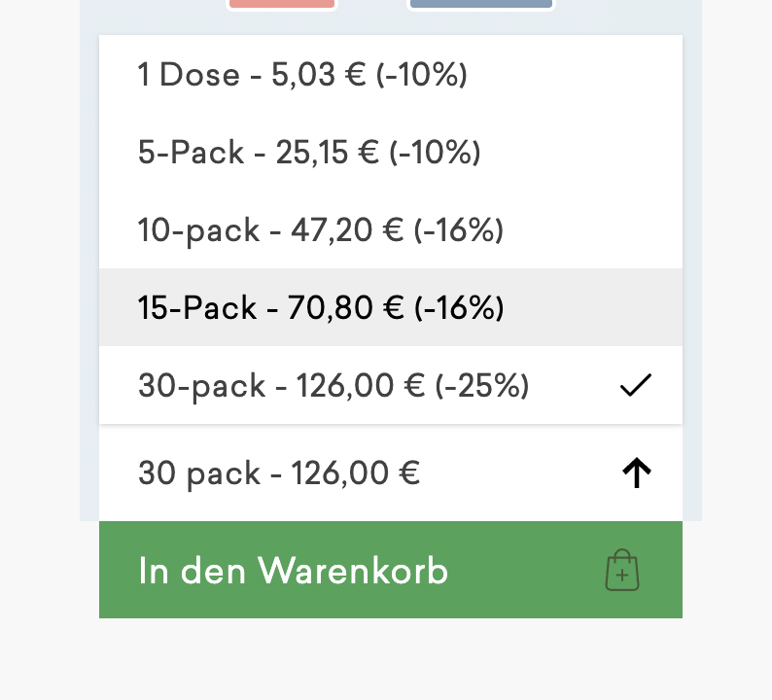This screenshot has width=772, height=700.
Task: Click the (-16%) label on the 10-pack row
Action: click(x=458, y=230)
